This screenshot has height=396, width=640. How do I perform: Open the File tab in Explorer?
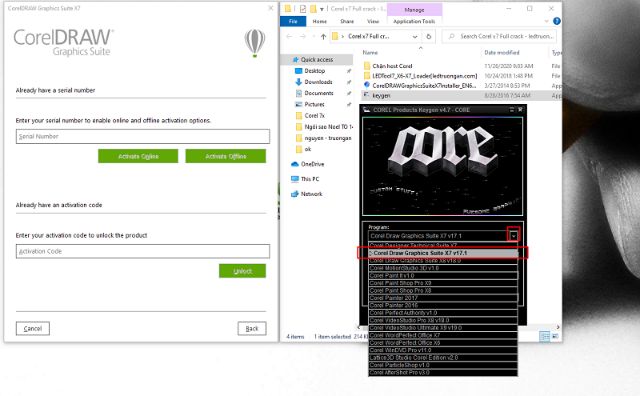[x=293, y=21]
